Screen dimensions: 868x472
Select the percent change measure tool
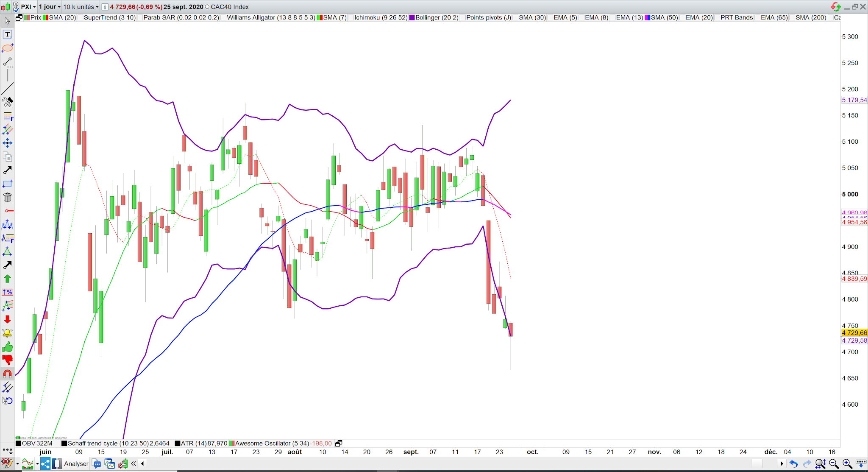click(x=7, y=292)
